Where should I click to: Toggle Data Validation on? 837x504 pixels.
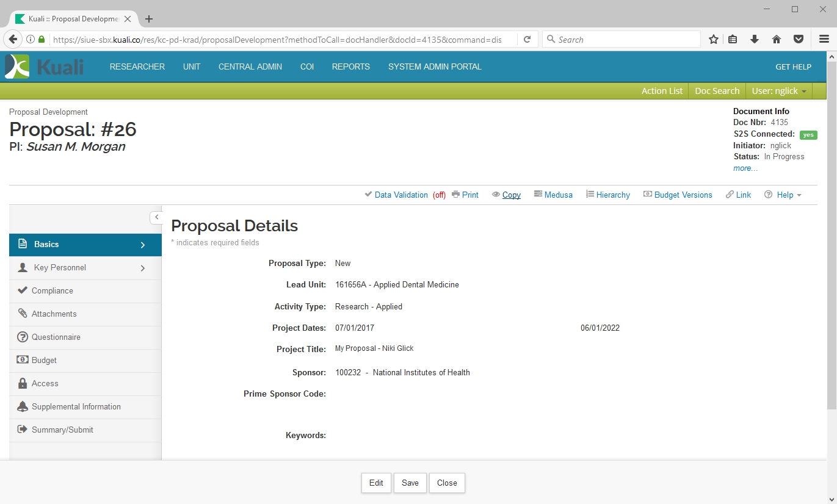400,195
